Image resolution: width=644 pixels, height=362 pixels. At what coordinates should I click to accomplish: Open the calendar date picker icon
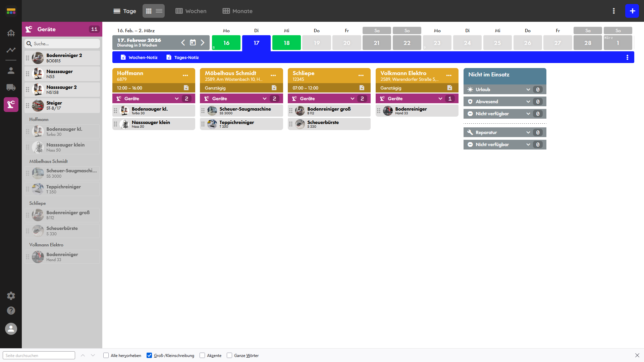tap(193, 43)
